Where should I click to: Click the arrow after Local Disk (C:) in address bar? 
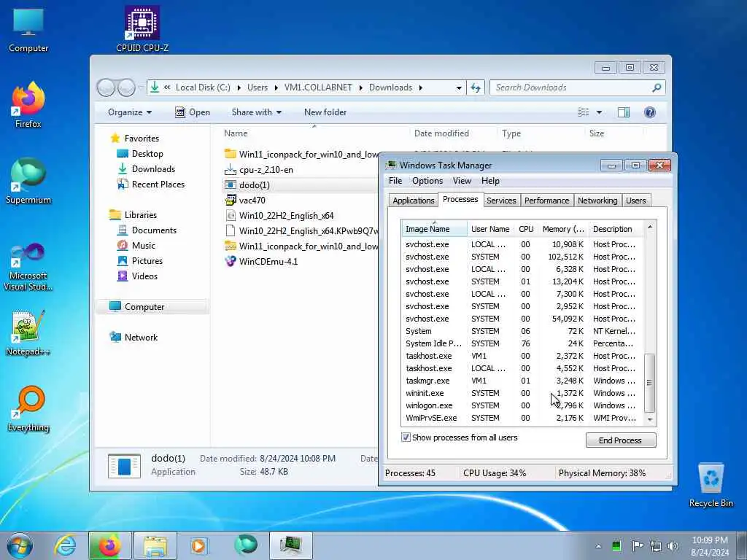(x=239, y=87)
